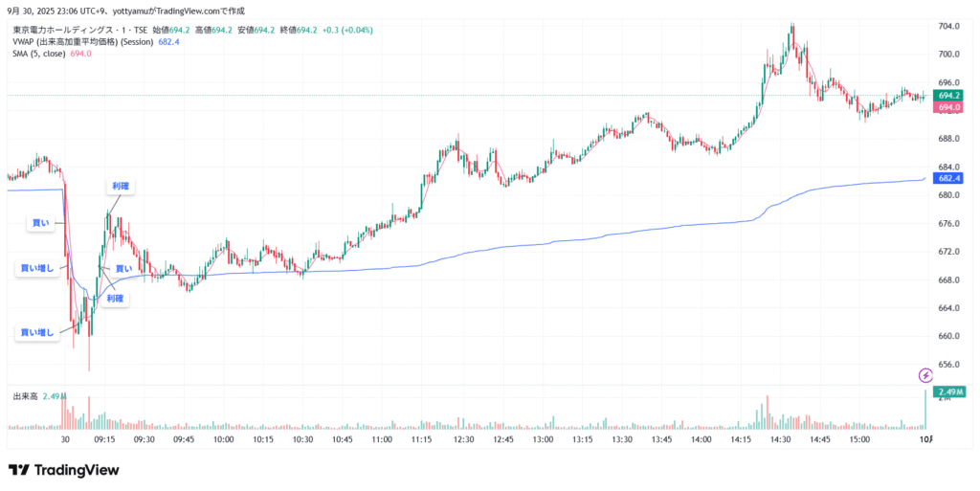Click the green 2.49M volume tag
This screenshot has width=980, height=491.
[948, 392]
